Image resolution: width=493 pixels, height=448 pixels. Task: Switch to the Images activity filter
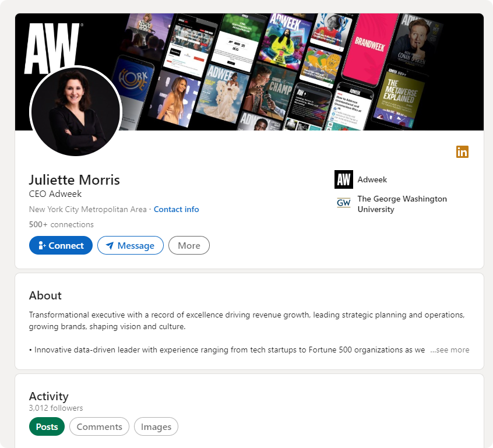point(156,426)
